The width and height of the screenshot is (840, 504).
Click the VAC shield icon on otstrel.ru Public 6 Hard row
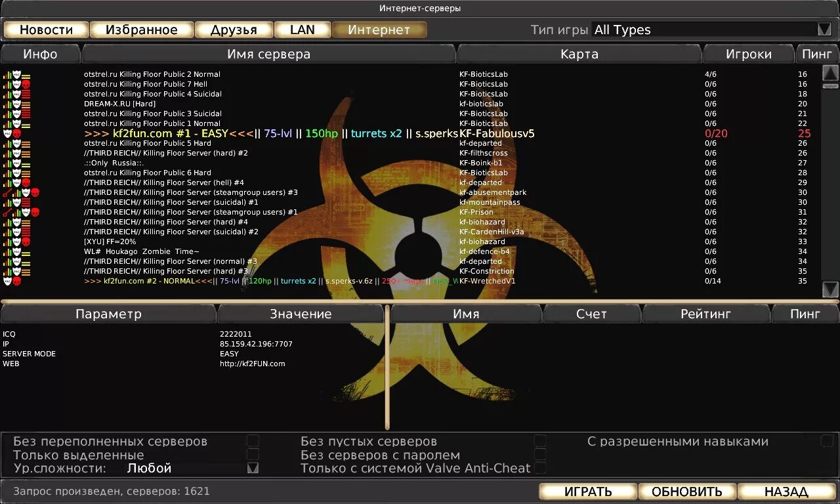pyautogui.click(x=16, y=173)
